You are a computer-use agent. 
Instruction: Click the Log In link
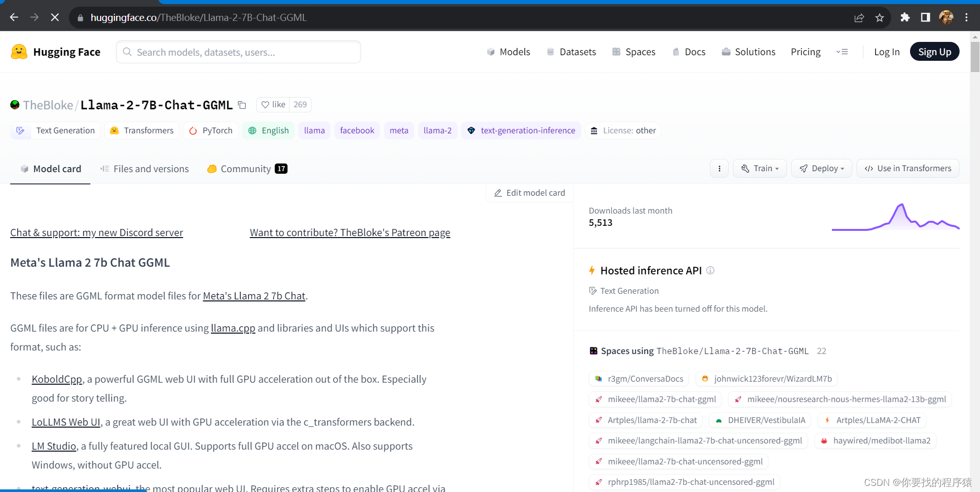coord(887,52)
